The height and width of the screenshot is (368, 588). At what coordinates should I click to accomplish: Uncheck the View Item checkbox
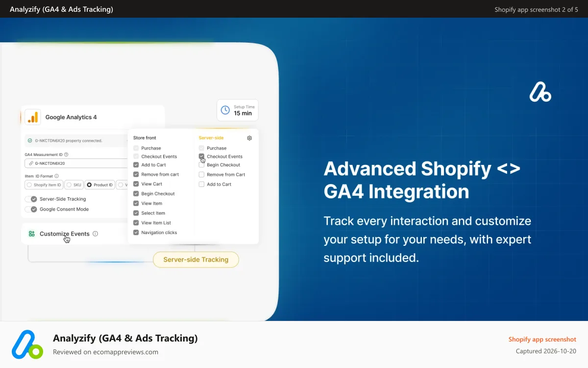(136, 203)
